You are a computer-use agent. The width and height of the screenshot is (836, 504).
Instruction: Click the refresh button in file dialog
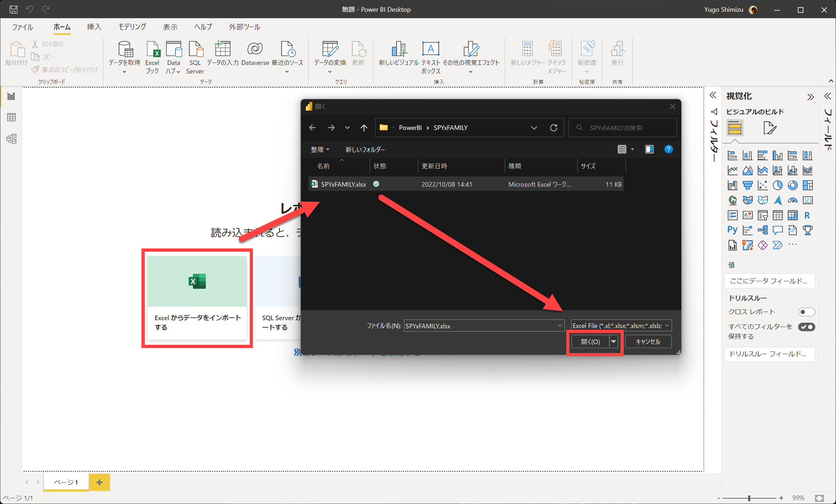pos(554,128)
